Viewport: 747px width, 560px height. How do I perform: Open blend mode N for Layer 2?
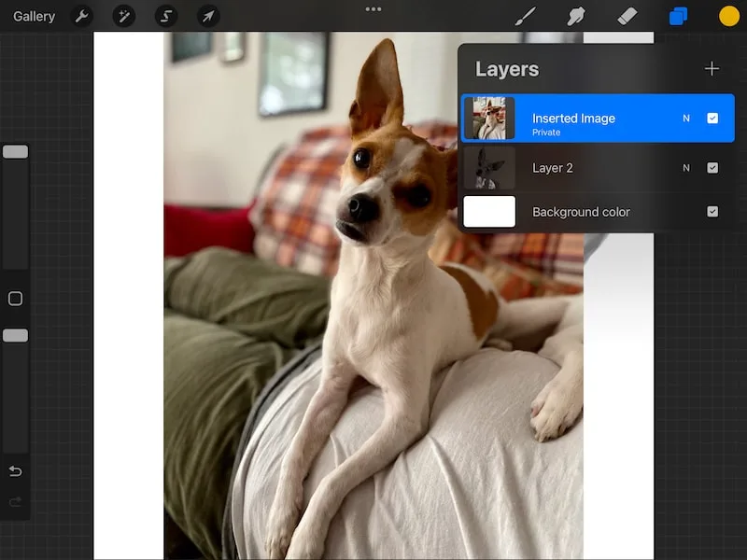[686, 168]
